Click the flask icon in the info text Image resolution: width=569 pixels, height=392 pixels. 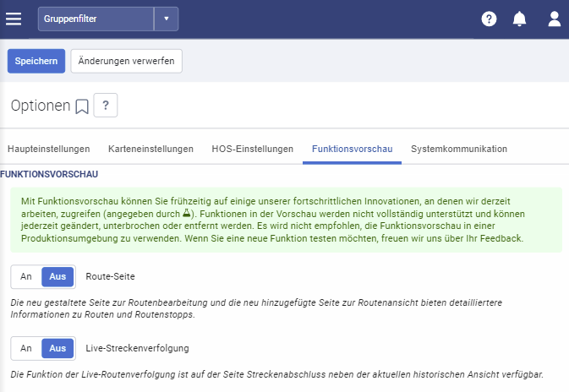coord(186,213)
